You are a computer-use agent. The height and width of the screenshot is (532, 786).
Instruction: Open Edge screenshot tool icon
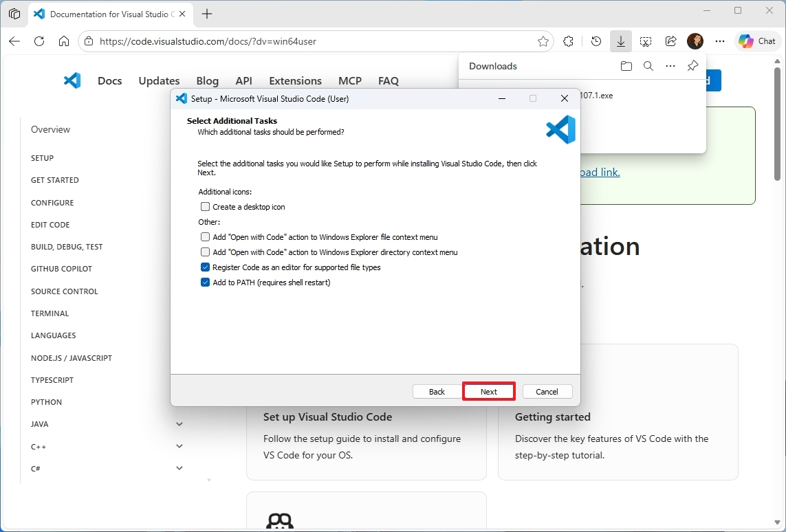tap(646, 41)
